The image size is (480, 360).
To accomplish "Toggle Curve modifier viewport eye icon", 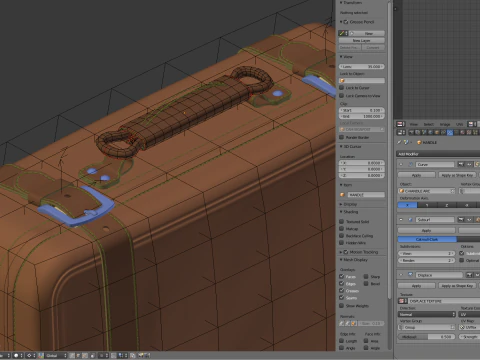I will click(469, 164).
